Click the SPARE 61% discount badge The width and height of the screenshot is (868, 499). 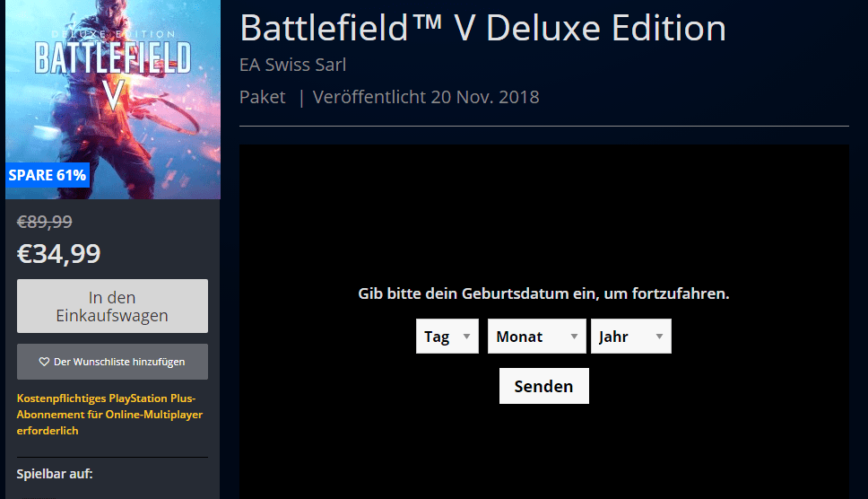tap(48, 175)
